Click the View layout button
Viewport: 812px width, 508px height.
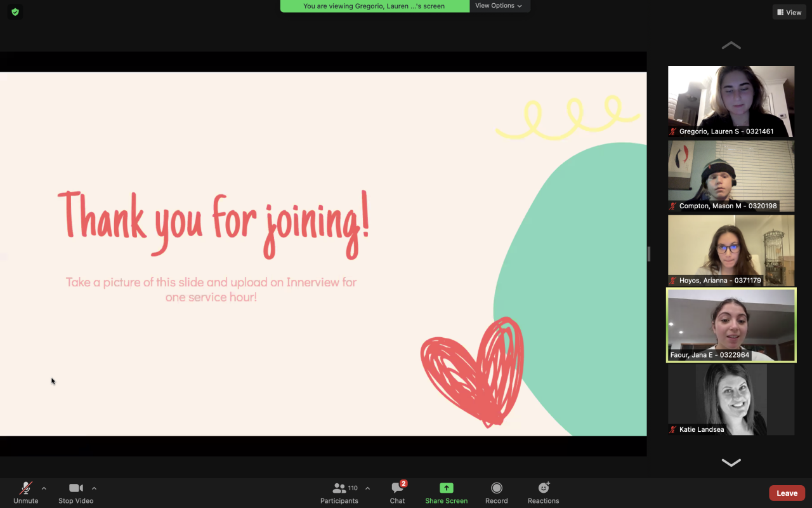pos(789,12)
